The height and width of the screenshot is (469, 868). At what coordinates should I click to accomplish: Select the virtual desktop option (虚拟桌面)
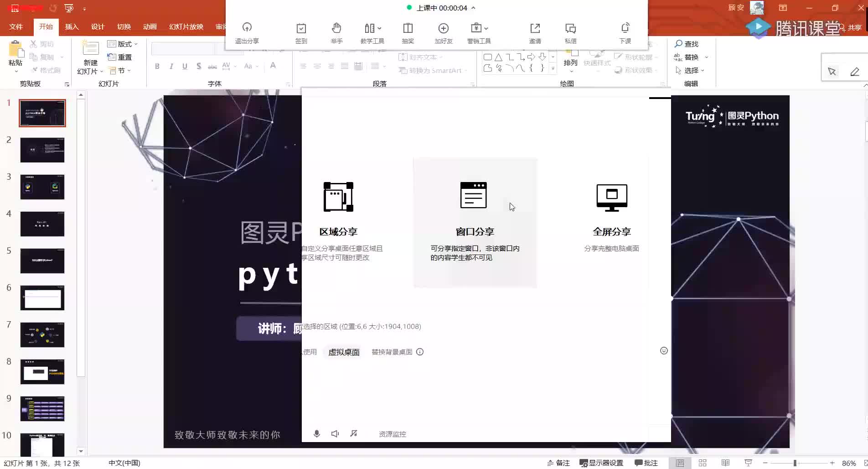coord(344,352)
